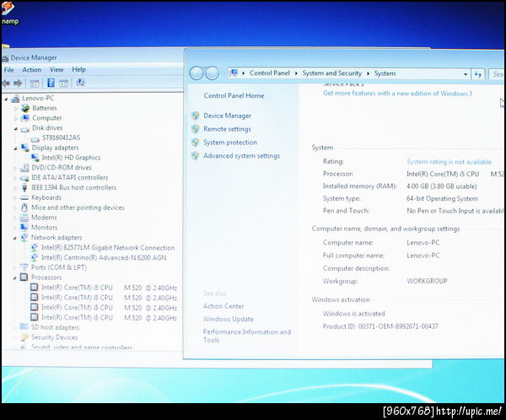Select the Intel(R) HD Graphics adapter icon
This screenshot has width=506, height=420.
click(35, 158)
